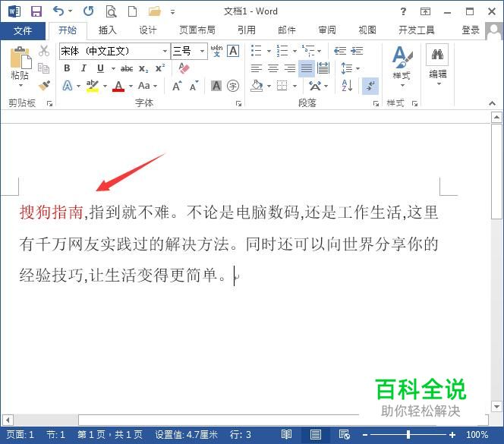504x444 pixels.
Task: Increase paragraph indent
Action: pyautogui.click(x=357, y=51)
